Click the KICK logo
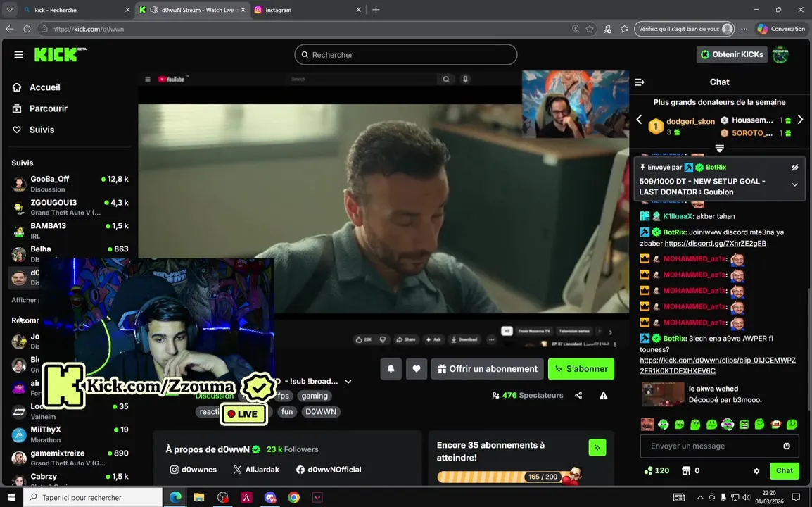 coord(60,54)
